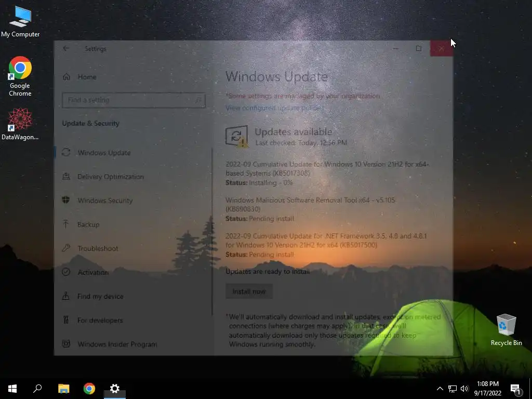532x399 pixels.
Task: Open taskbar search magnifier
Action: [37, 389]
